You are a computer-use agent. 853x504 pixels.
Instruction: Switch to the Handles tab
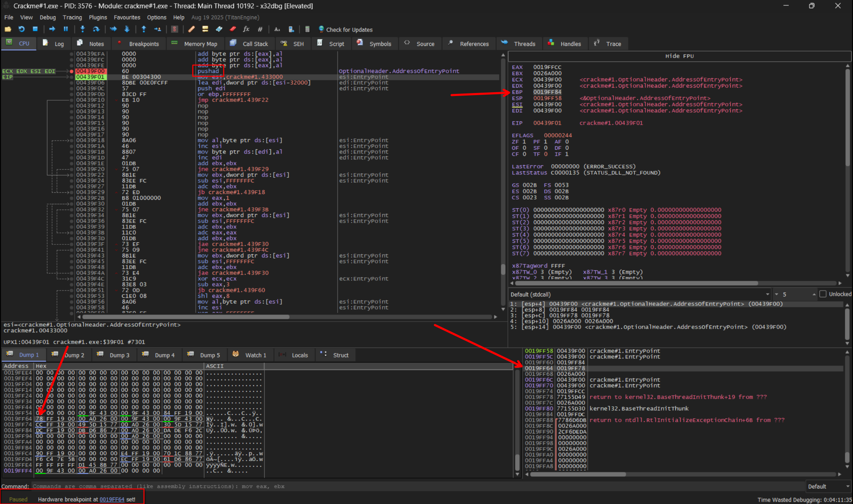tap(565, 44)
